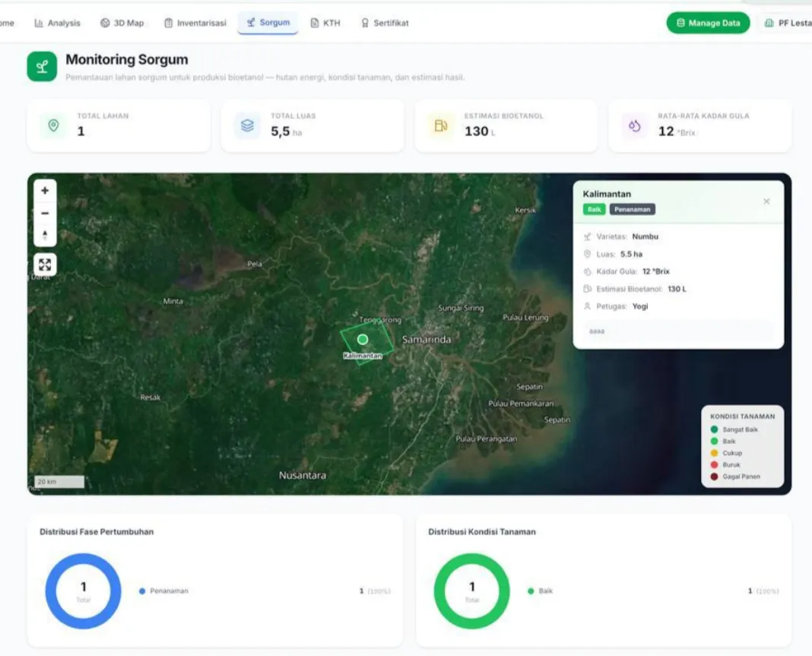
Task: Click the Penanaman badge in popup
Action: click(633, 209)
